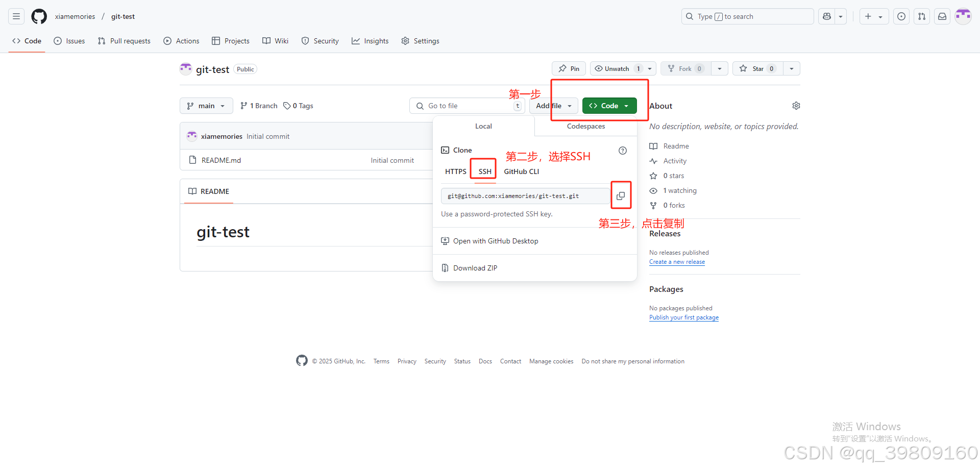Open the user avatar menu
The height and width of the screenshot is (469, 980).
963,16
